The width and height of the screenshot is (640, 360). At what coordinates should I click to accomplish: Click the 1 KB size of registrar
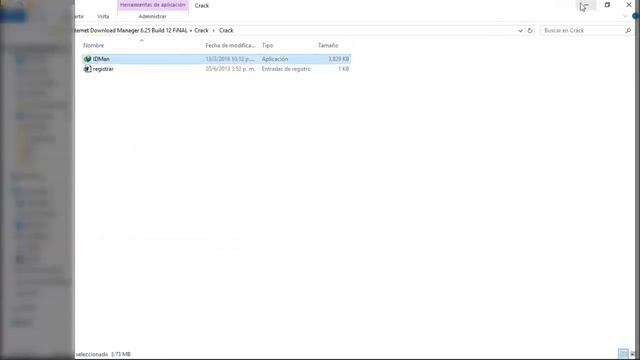pos(343,69)
